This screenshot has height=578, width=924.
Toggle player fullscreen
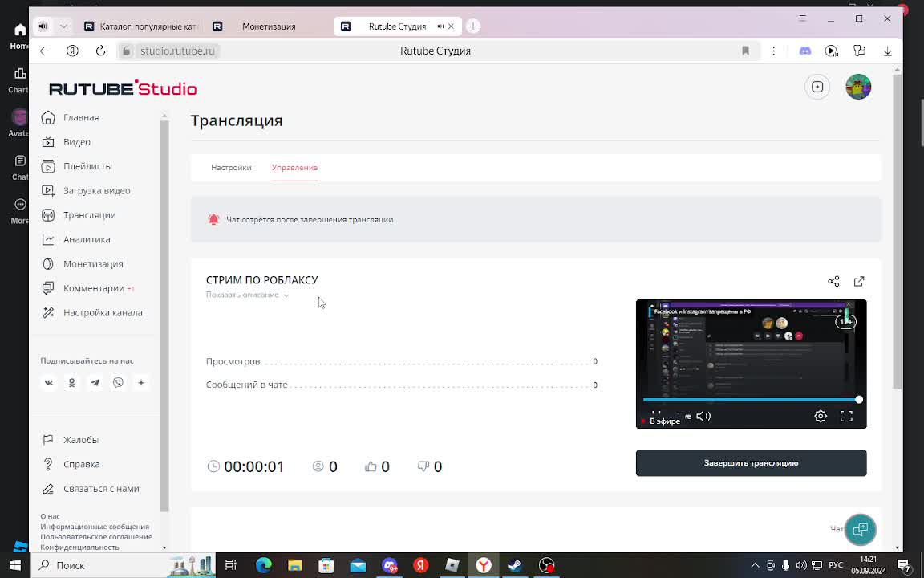[x=846, y=417]
